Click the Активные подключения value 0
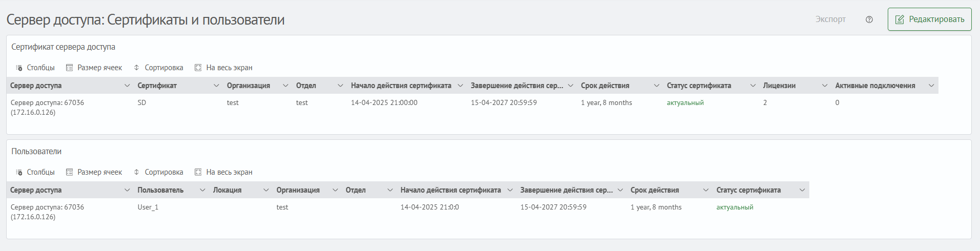980x251 pixels. click(838, 102)
